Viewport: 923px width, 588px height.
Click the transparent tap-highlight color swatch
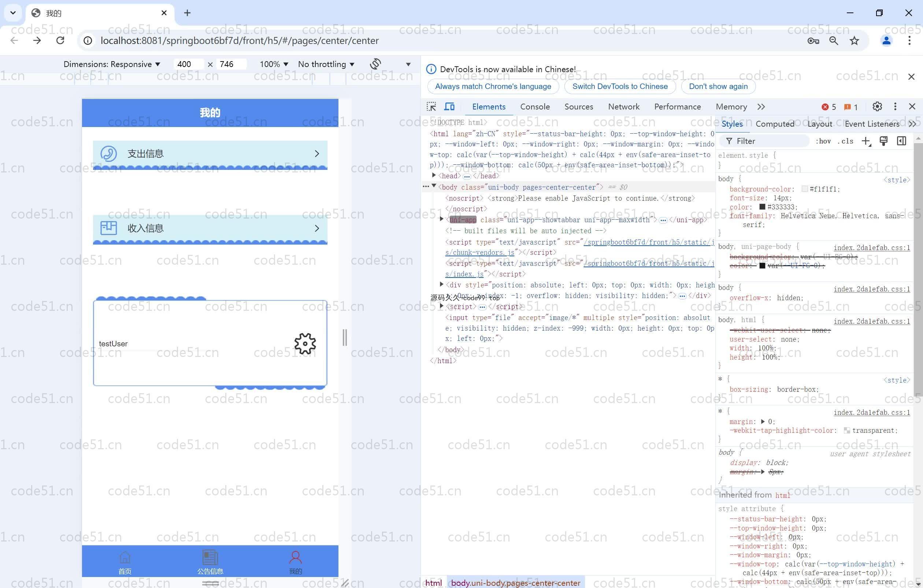tap(847, 431)
